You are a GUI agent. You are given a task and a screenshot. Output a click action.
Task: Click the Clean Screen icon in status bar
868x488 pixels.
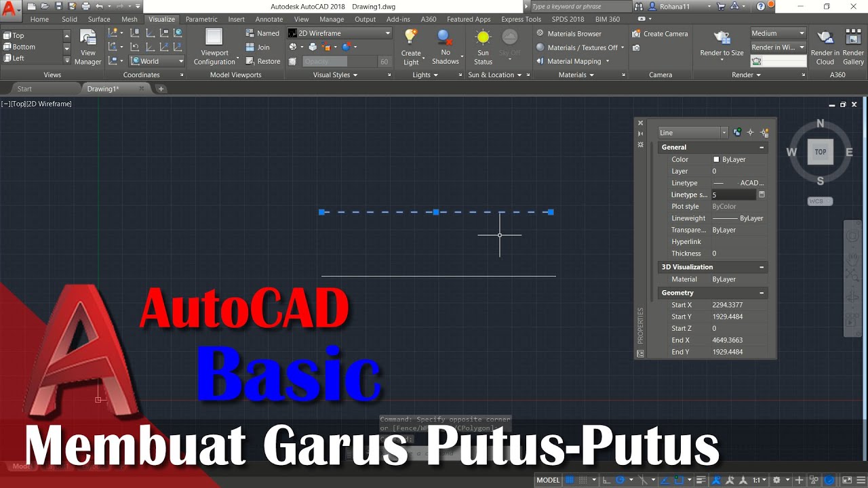click(x=847, y=480)
